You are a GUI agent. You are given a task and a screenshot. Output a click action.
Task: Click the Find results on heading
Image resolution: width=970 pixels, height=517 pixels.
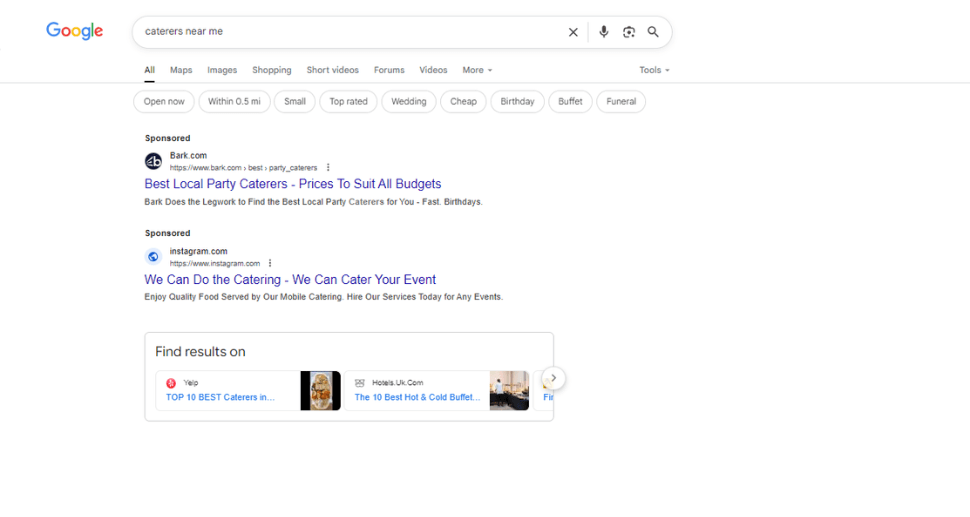[x=200, y=352]
